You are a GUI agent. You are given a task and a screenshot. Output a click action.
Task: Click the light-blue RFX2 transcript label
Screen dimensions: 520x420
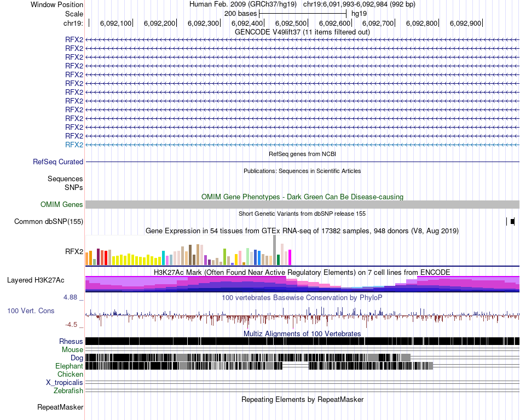pos(74,145)
